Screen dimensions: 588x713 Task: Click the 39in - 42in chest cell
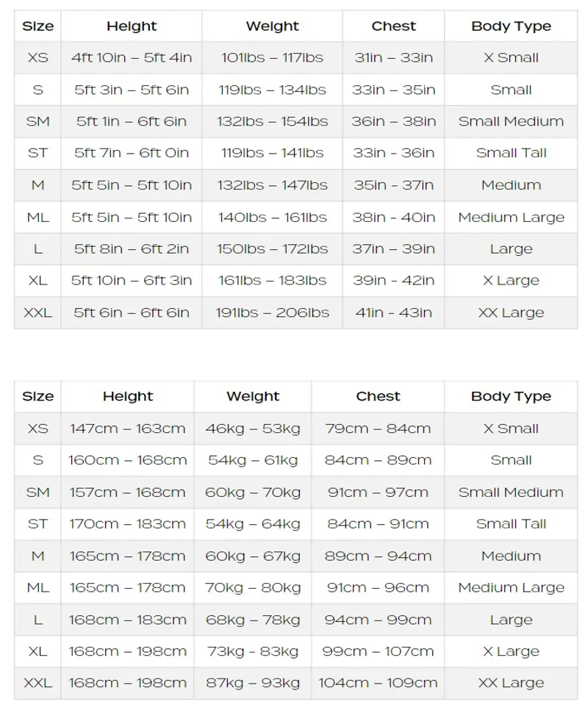coord(393,280)
